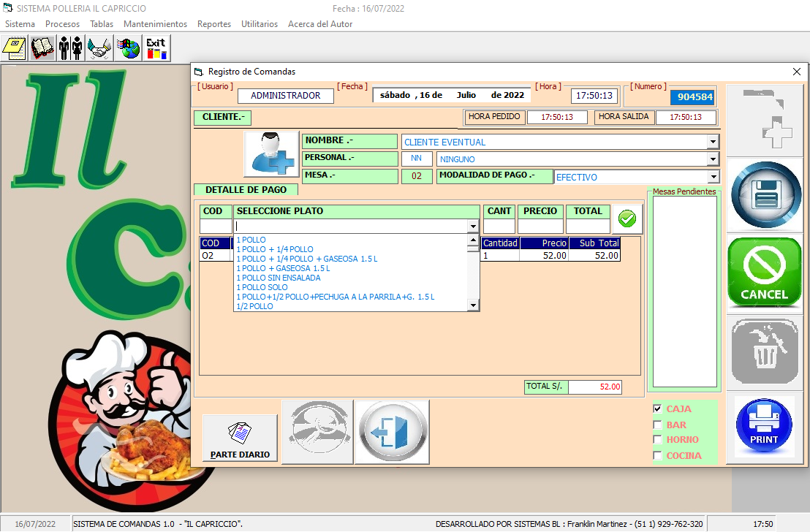
Task: Click the open book toolbar icon
Action: pos(43,48)
